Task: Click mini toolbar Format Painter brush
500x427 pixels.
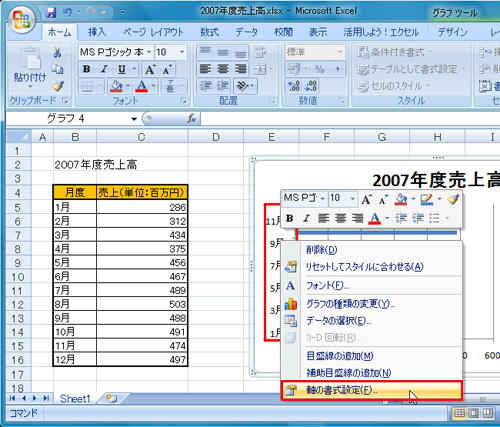Action: (453, 199)
